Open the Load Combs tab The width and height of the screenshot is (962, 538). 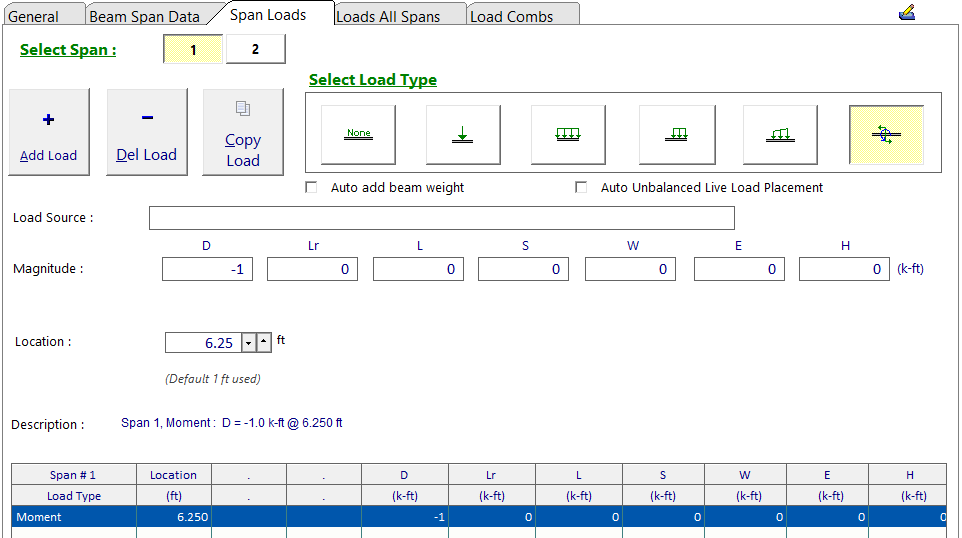pos(521,16)
